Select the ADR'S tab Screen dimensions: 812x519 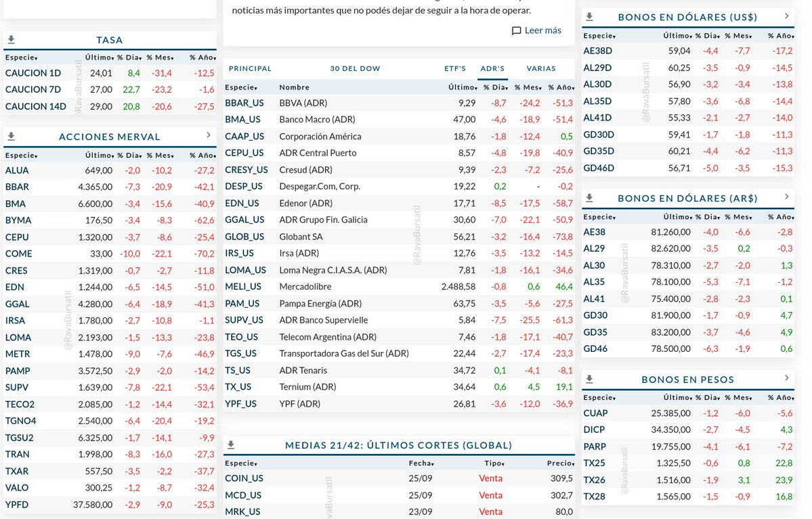click(x=492, y=68)
